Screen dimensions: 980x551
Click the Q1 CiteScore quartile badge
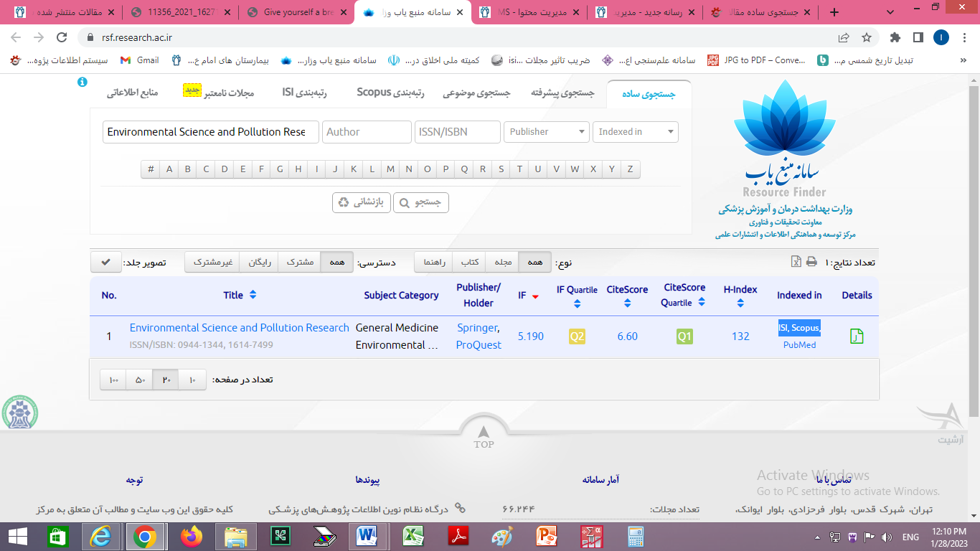(x=685, y=336)
